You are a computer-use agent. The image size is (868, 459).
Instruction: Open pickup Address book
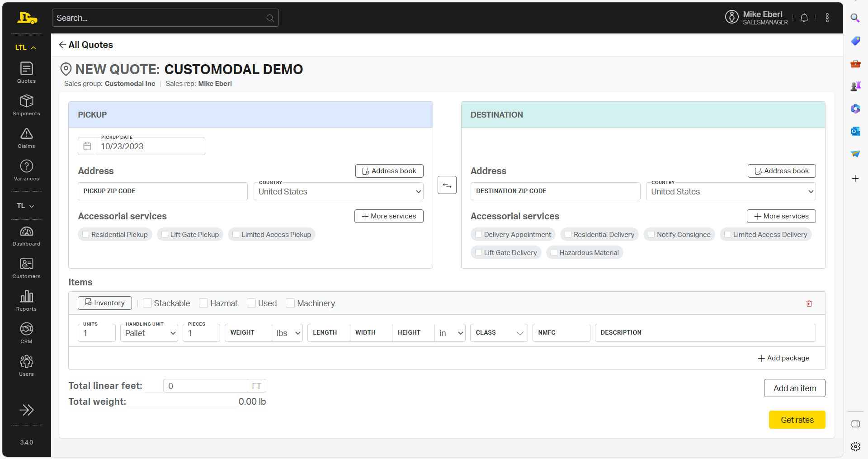389,171
